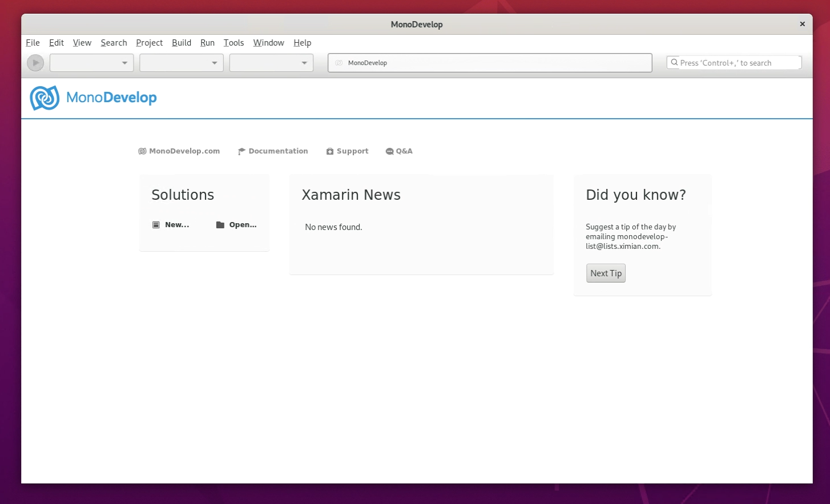The height and width of the screenshot is (504, 830).
Task: Click the magnifier icon in search box
Action: tap(674, 62)
